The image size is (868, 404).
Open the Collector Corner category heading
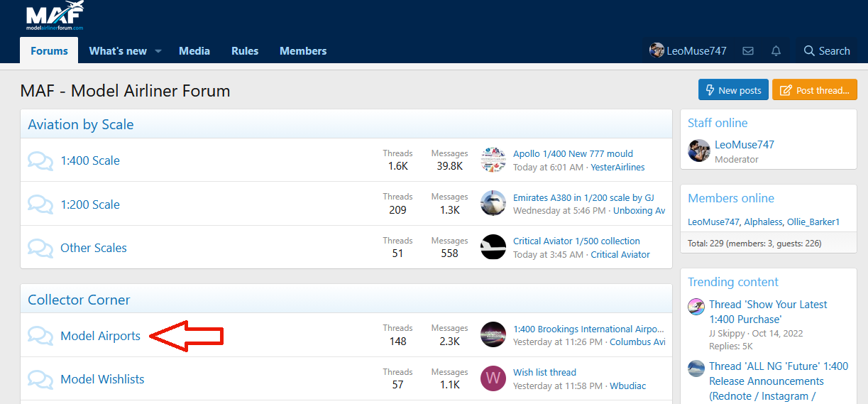coord(79,300)
